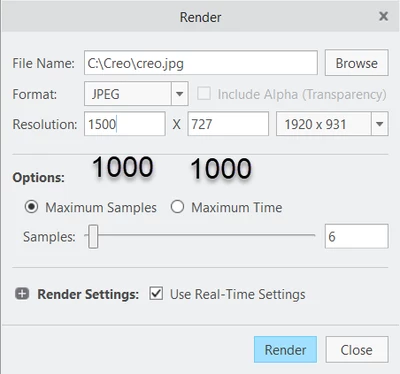Image resolution: width=400 pixels, height=374 pixels.
Task: Click the Samples value field showing 6
Action: pos(357,236)
